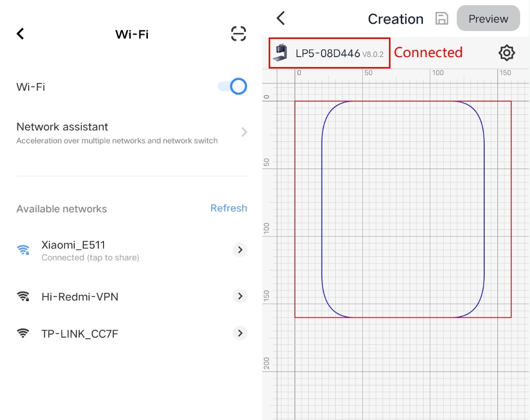Open settings with the gear icon
530x420 pixels.
[x=506, y=53]
